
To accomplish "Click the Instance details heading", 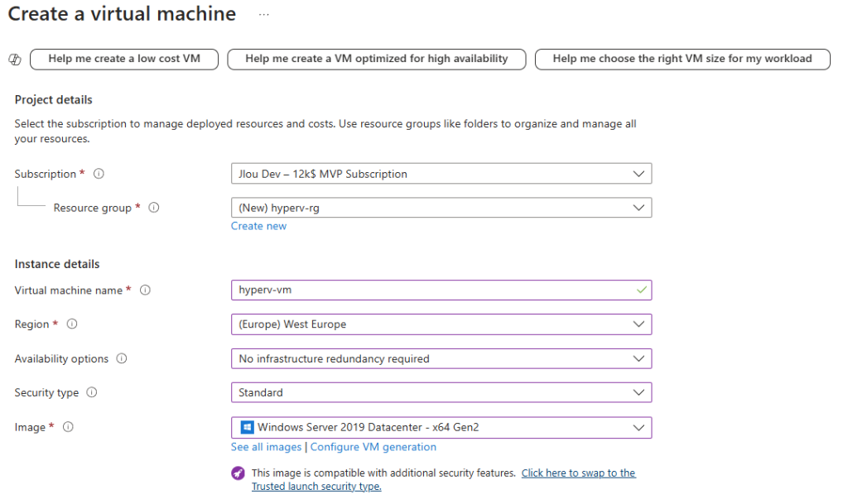I will [x=57, y=264].
